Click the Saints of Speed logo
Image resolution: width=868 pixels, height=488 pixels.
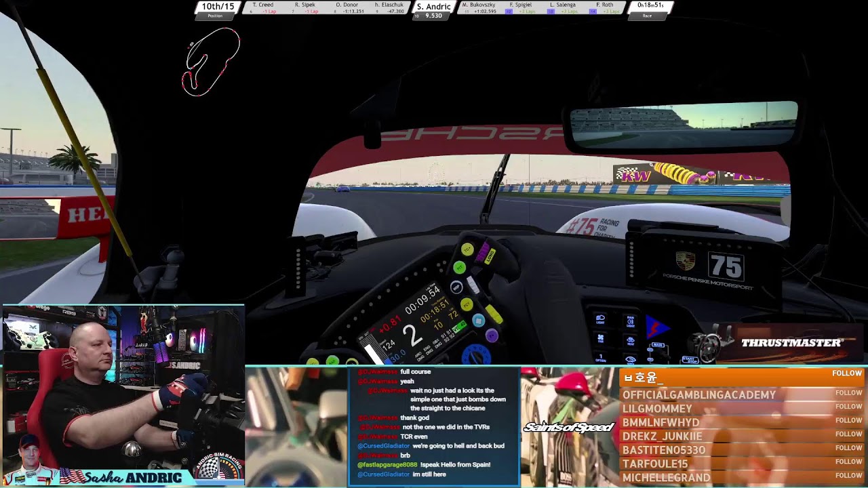click(x=568, y=427)
